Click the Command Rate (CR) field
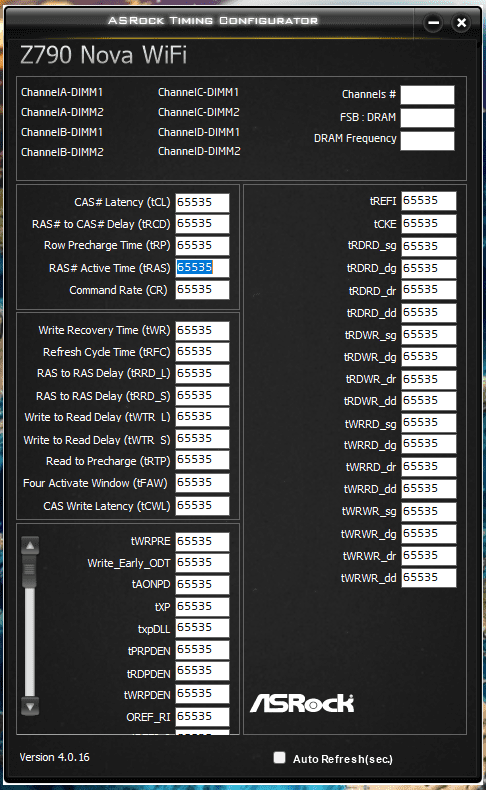This screenshot has height=790, width=486. (202, 290)
